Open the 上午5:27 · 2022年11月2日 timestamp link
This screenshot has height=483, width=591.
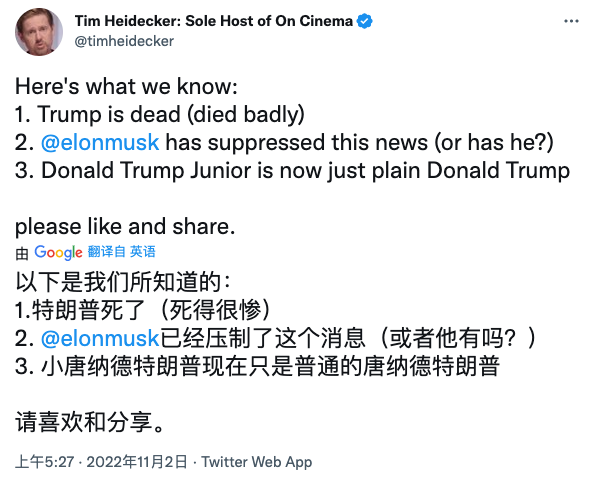[101, 462]
